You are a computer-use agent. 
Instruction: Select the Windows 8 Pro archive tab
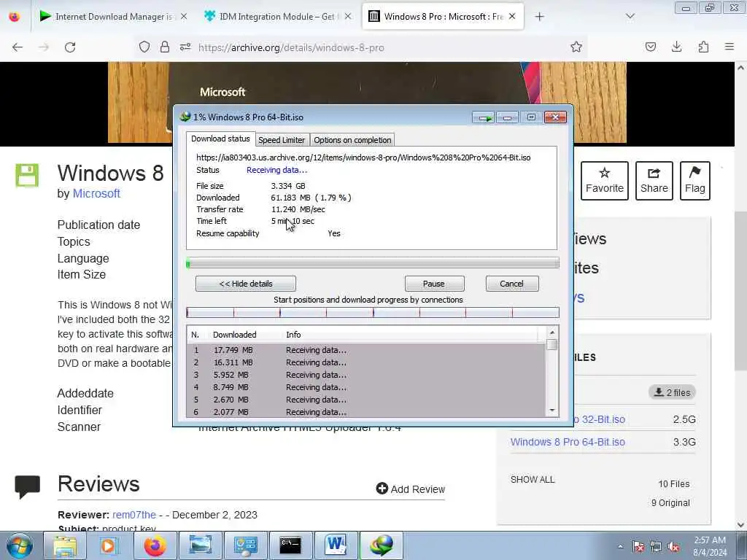[443, 17]
